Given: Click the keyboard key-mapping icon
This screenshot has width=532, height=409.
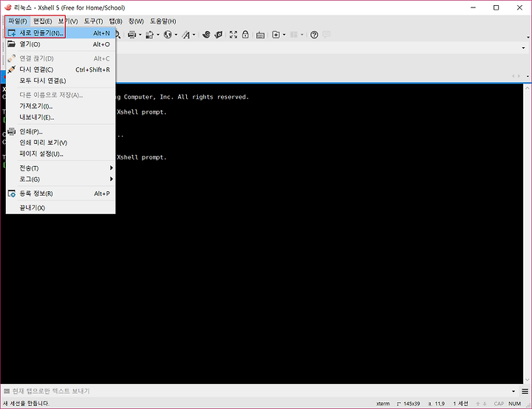Looking at the screenshot, I should (260, 35).
